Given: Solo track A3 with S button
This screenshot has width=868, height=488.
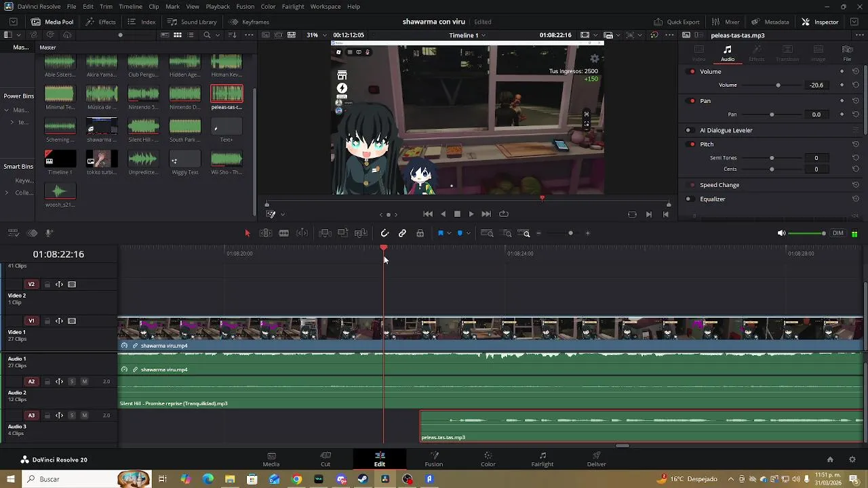Looking at the screenshot, I should [x=72, y=415].
